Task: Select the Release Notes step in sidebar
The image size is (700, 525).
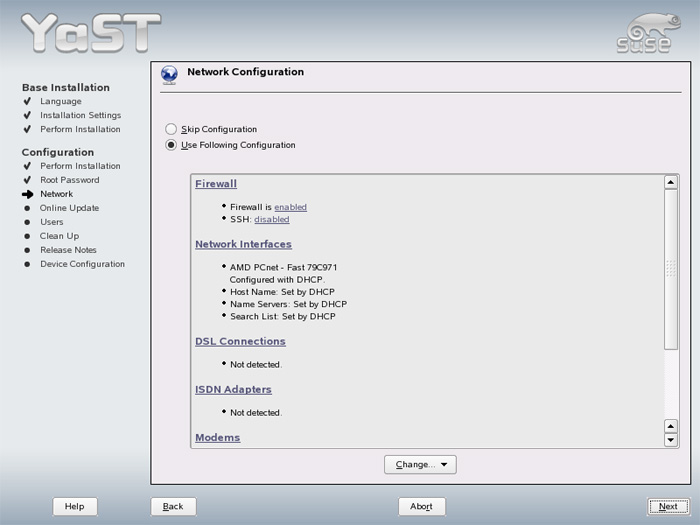Action: [68, 250]
